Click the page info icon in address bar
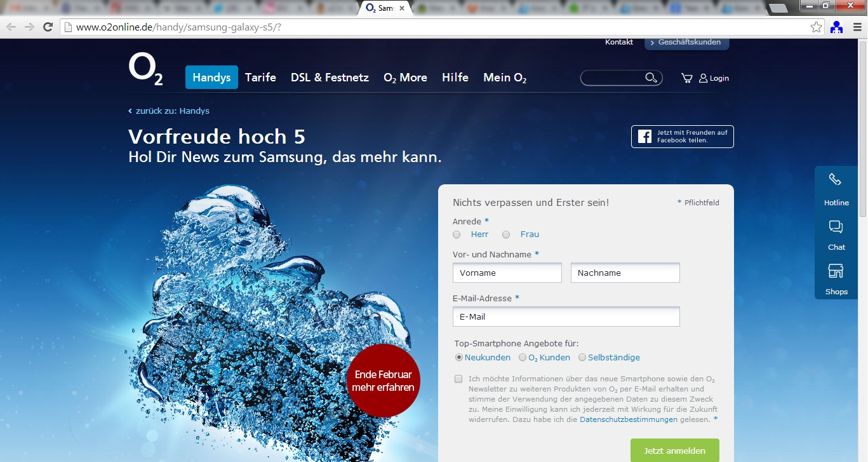868x462 pixels. [69, 27]
